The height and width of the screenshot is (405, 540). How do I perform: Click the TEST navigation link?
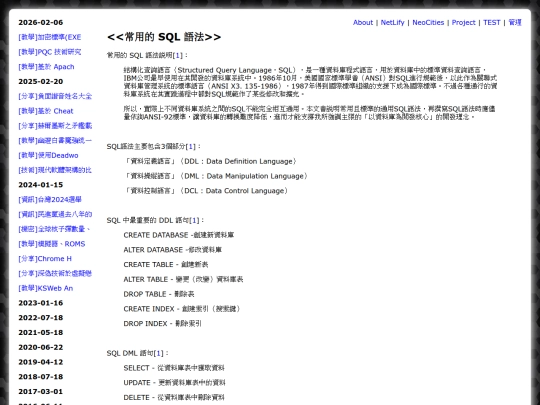tap(491, 22)
